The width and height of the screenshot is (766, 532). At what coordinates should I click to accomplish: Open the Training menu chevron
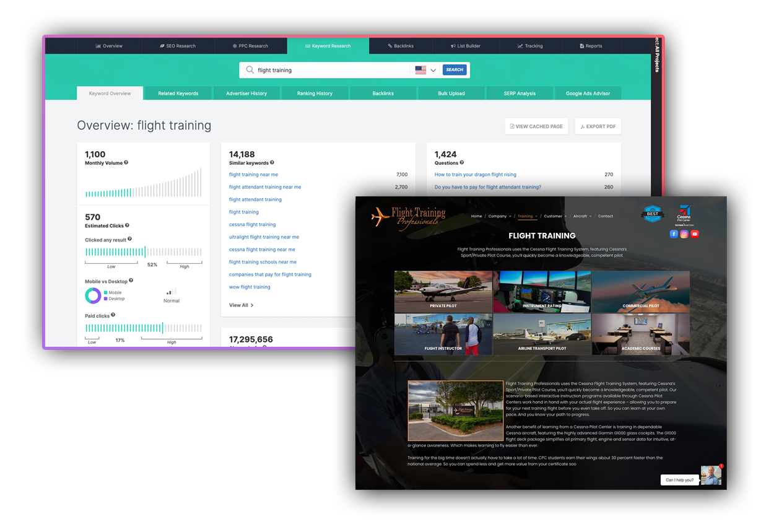tap(536, 216)
